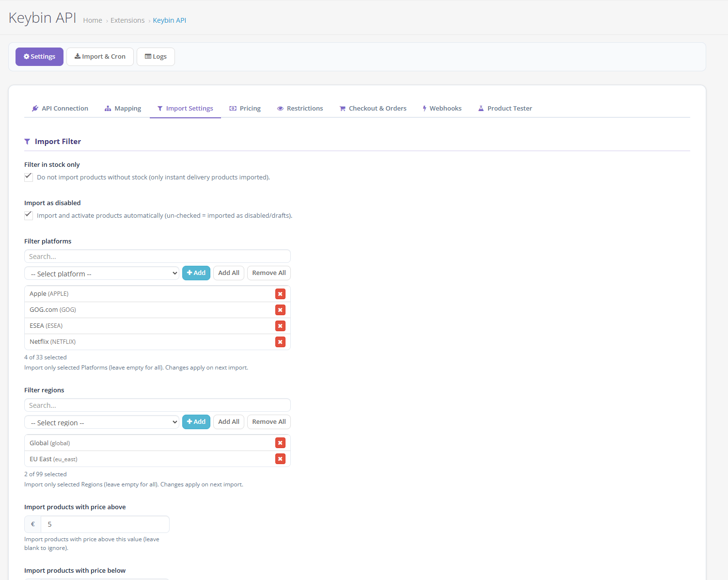Delete ESEA from selected platforms
Image resolution: width=728 pixels, height=580 pixels.
click(280, 326)
